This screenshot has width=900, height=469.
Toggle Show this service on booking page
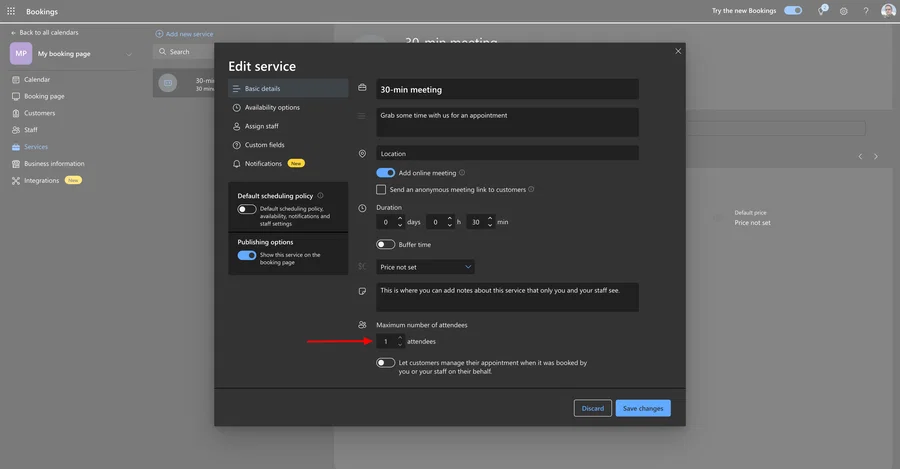[247, 255]
